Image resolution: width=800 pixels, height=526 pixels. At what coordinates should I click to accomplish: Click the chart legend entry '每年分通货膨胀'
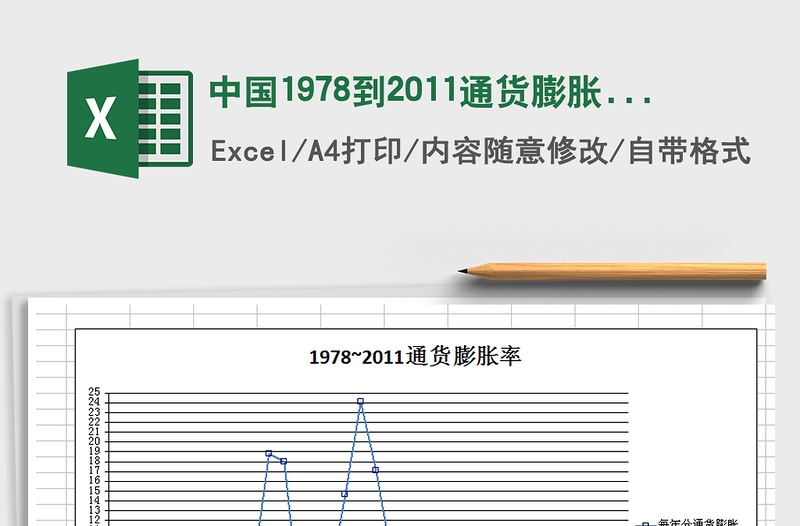687,522
